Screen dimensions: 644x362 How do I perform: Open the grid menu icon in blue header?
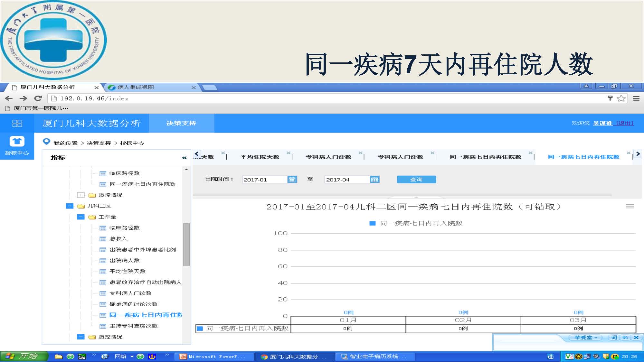[x=17, y=123]
